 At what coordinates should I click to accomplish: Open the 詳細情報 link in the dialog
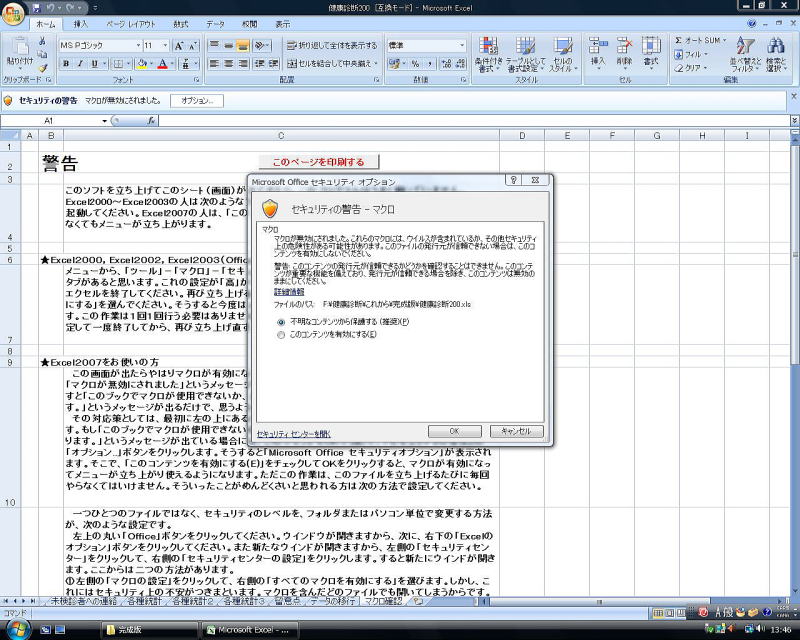tap(289, 292)
